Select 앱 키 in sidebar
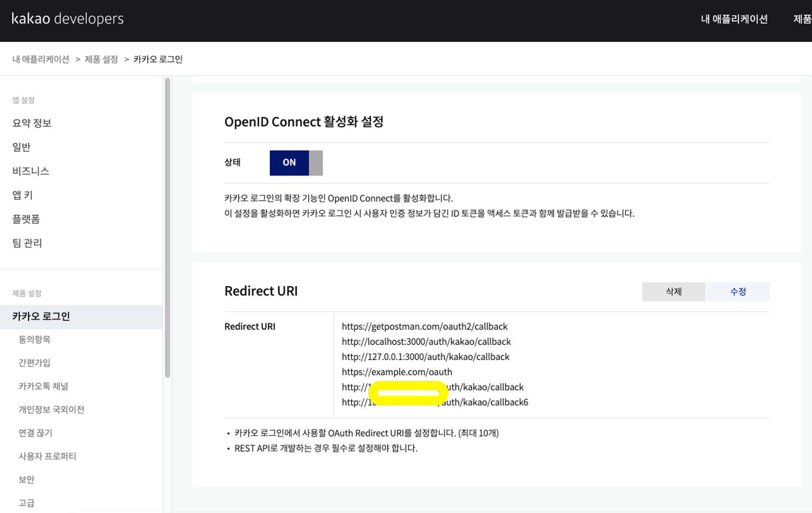The height and width of the screenshot is (513, 812). pos(22,195)
